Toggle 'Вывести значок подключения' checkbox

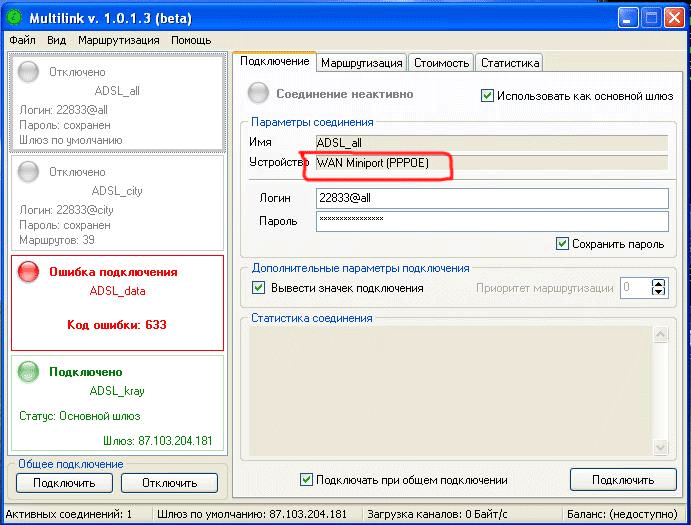tap(259, 288)
